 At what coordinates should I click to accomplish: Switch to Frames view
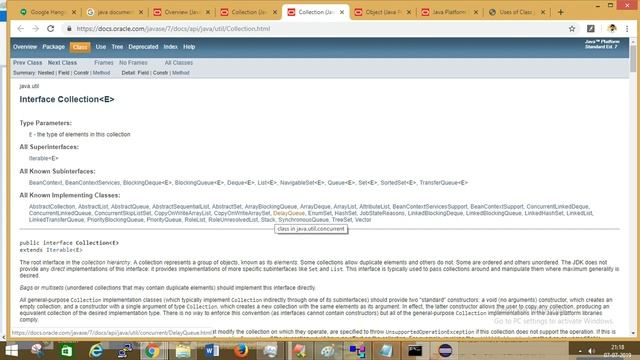104,63
